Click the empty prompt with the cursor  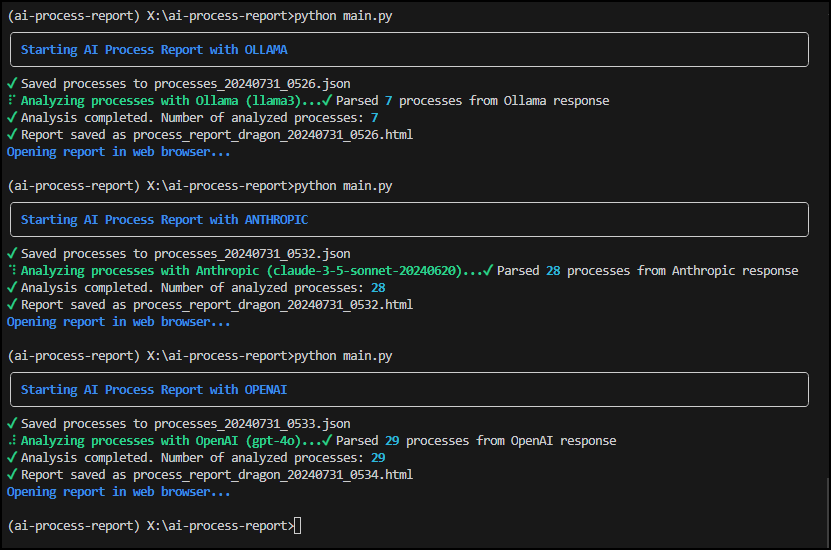(x=154, y=526)
